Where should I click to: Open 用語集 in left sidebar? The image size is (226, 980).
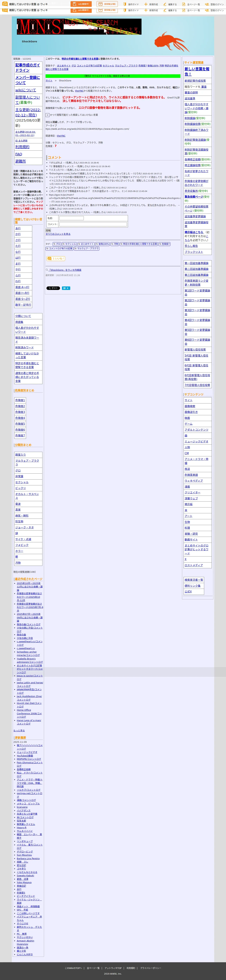[19, 322]
